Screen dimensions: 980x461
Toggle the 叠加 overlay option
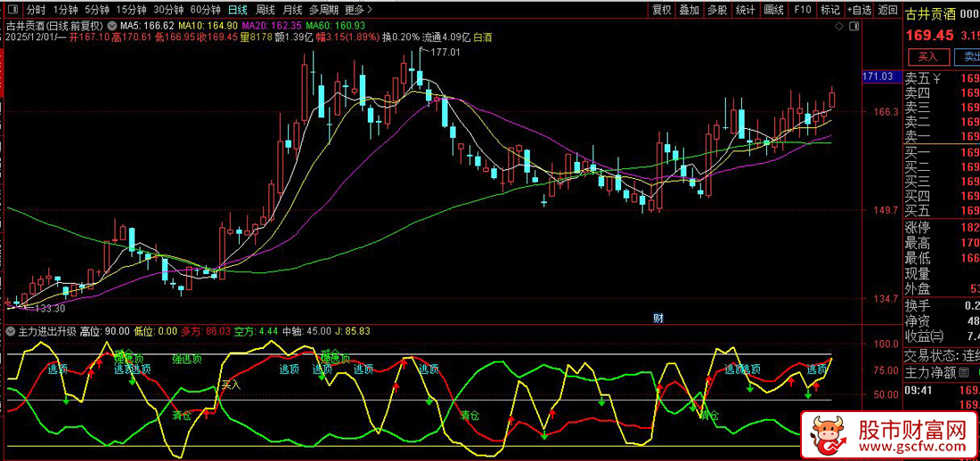[x=690, y=10]
